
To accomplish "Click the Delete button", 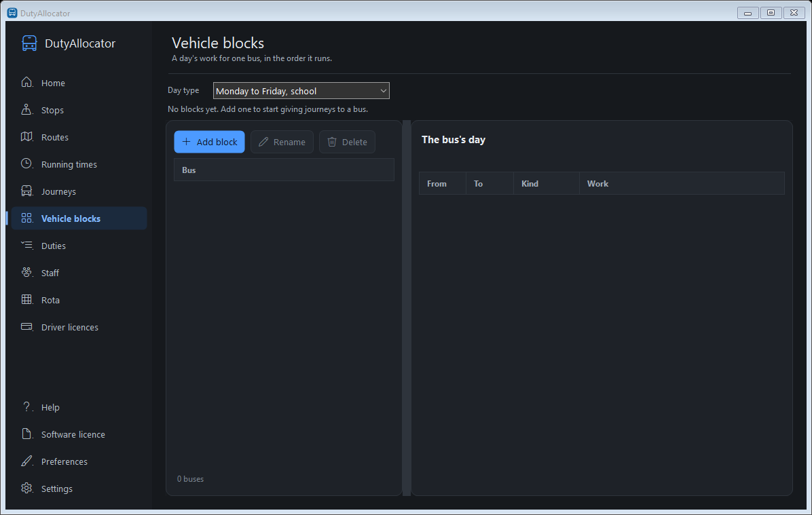I will (347, 142).
